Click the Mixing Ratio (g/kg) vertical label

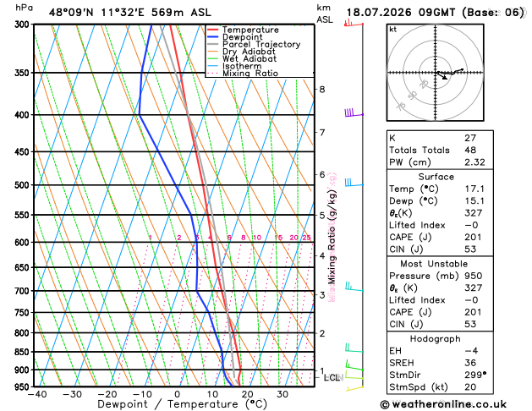click(x=332, y=237)
